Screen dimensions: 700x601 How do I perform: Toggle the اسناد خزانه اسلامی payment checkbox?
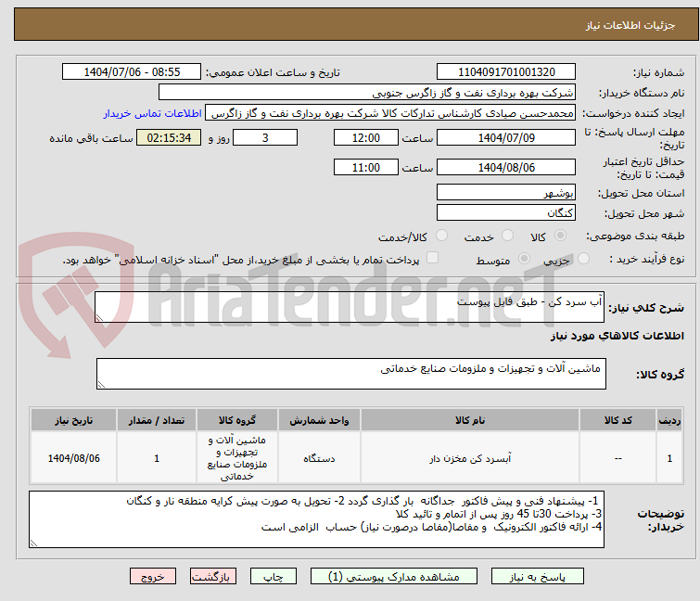[x=432, y=258]
